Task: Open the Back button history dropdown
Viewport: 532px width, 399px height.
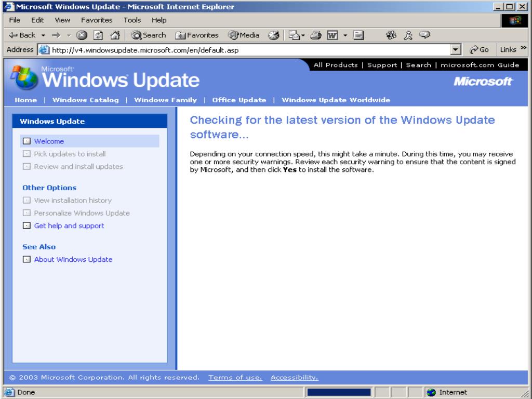Action: coord(43,35)
